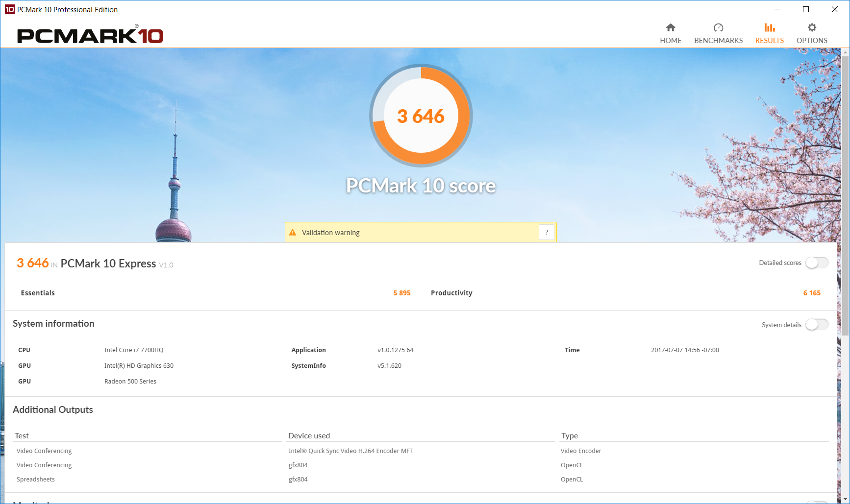Click the 3 646 score circle
Image resolution: width=850 pixels, height=504 pixels.
point(421,116)
